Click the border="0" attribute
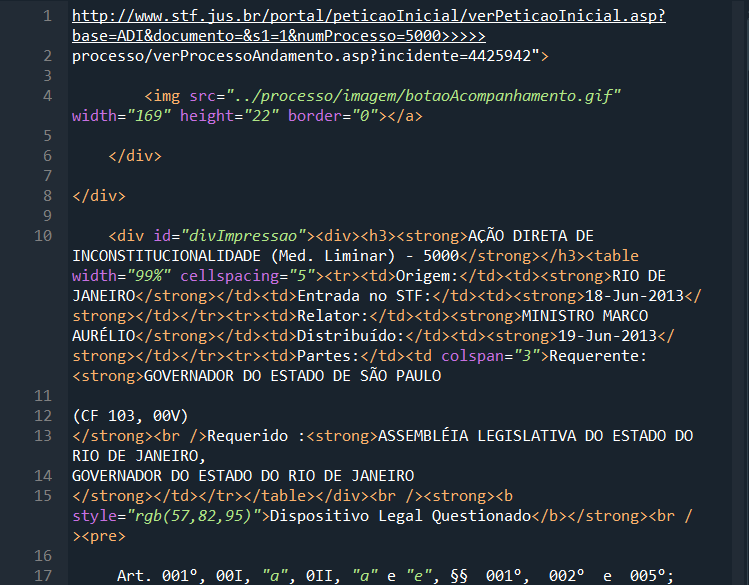The height and width of the screenshot is (585, 749). point(333,116)
